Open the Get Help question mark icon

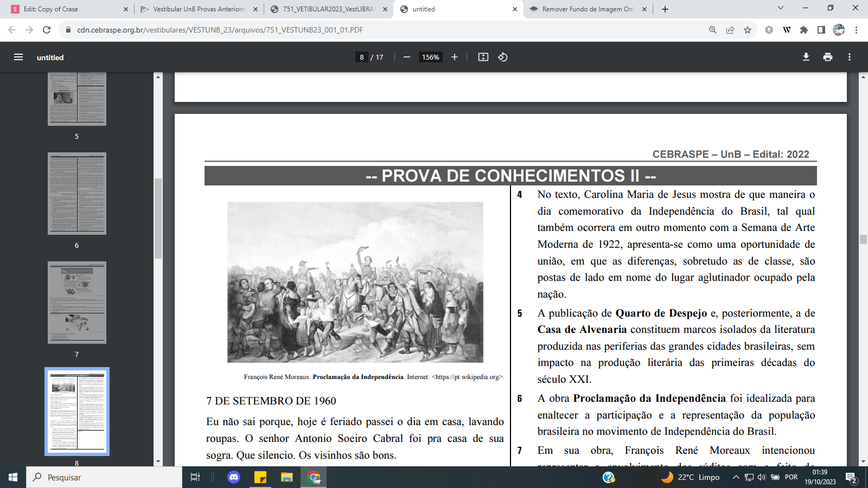pyautogui.click(x=609, y=477)
